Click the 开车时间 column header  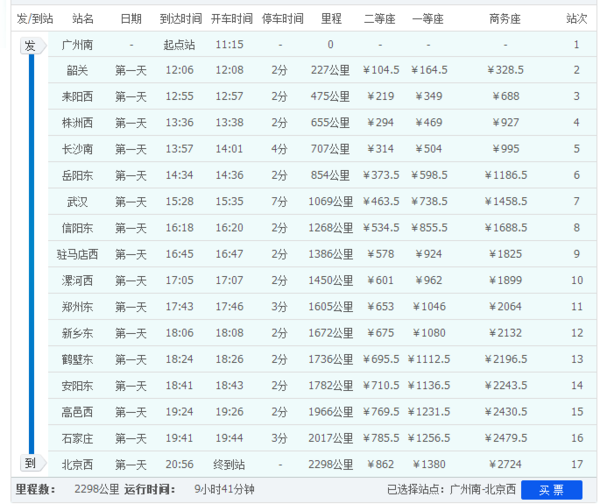click(x=232, y=18)
